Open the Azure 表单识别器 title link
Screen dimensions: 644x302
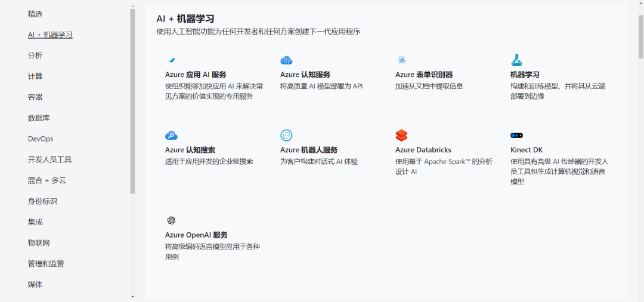tap(424, 75)
